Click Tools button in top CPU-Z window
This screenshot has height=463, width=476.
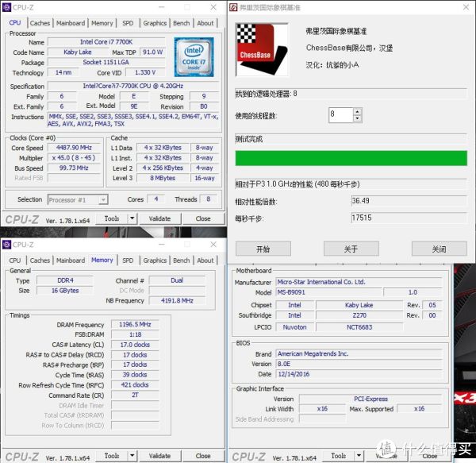(111, 218)
